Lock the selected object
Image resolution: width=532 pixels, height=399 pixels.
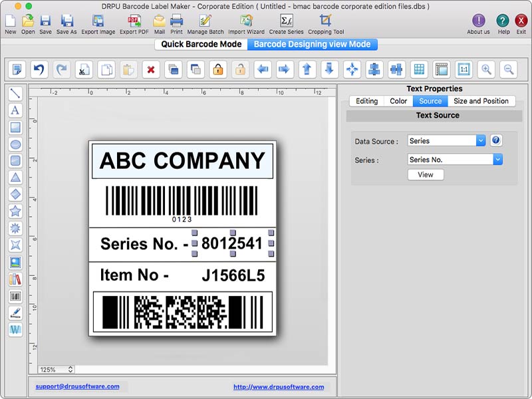click(x=218, y=70)
